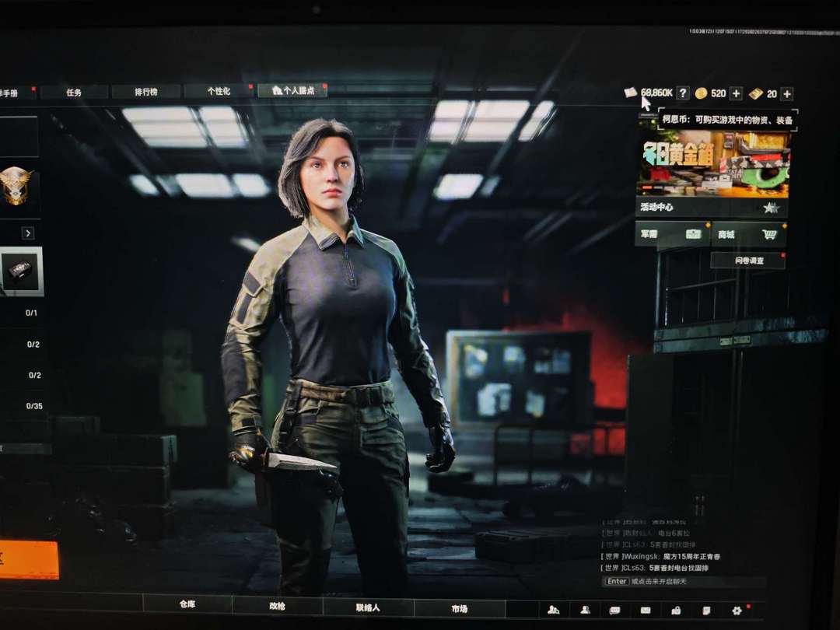Click the 问卷调查 survey button
This screenshot has height=630, width=840.
tap(747, 261)
